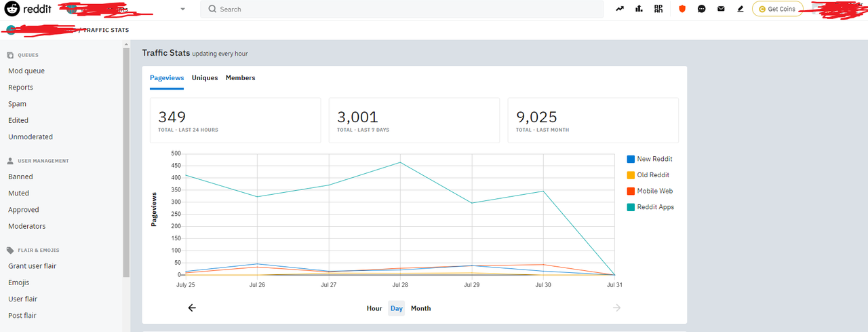Click the Jul 28 axis label

[x=399, y=285]
